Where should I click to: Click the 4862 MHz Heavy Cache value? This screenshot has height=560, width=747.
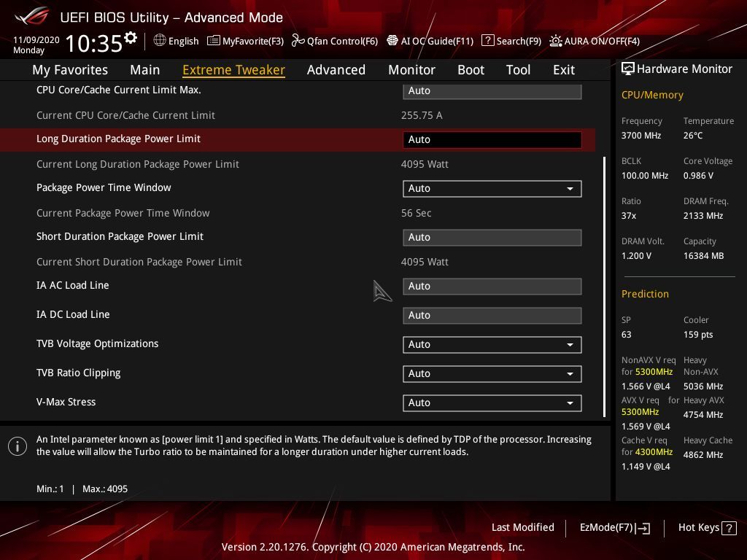(x=703, y=455)
